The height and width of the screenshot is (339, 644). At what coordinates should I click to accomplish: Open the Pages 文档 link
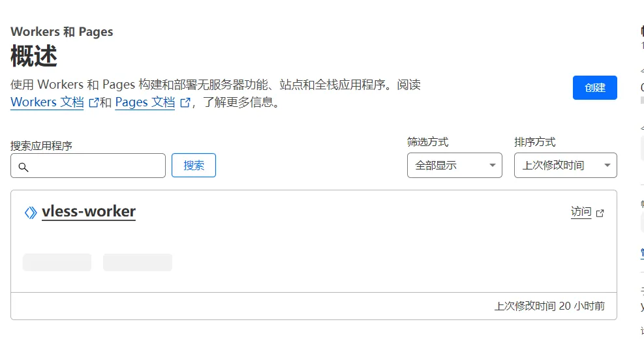(x=145, y=102)
